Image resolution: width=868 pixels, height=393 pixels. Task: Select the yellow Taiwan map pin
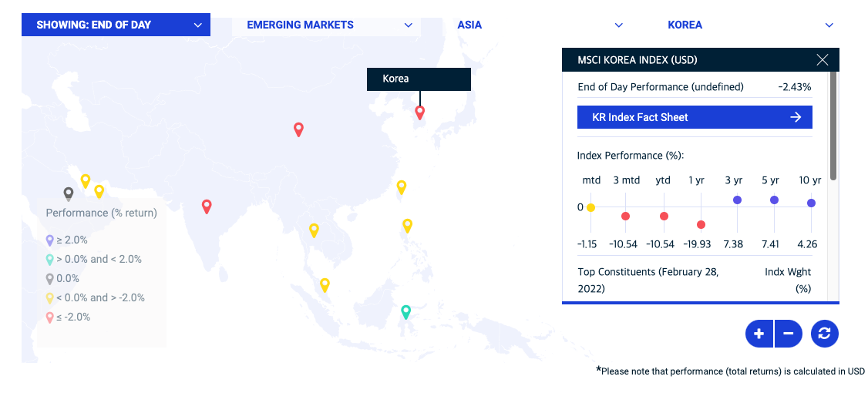click(x=402, y=187)
